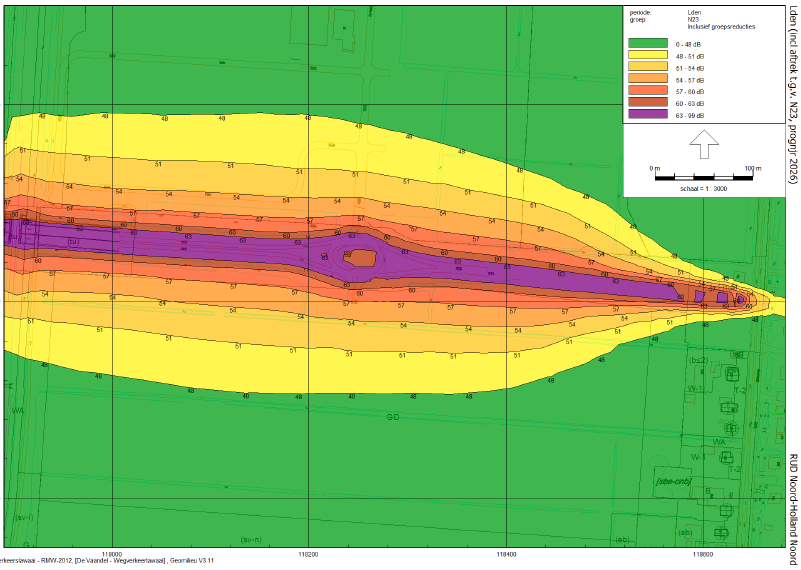Click the 51 - 54 dB legend swatch
Viewport: 801px width, 570px height.
(x=646, y=68)
